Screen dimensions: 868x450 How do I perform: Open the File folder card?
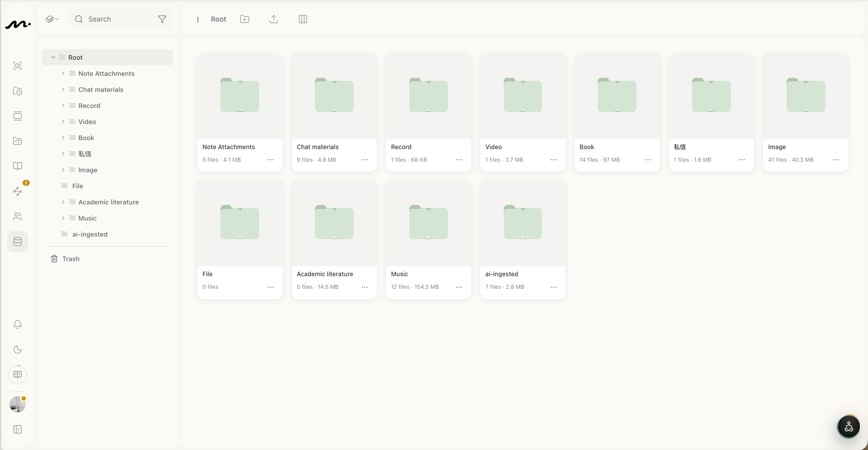(240, 240)
